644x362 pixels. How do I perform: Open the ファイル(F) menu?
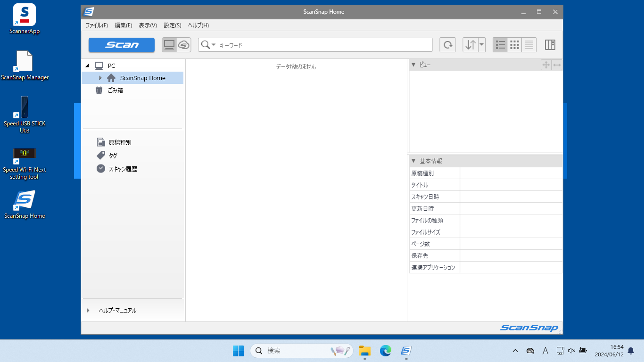coord(97,25)
